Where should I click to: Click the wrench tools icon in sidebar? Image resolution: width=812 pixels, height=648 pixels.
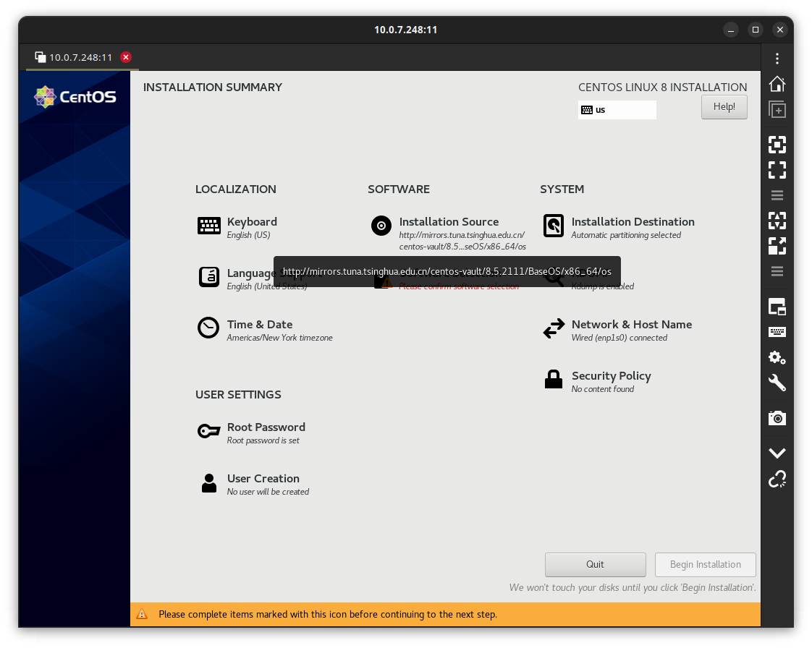click(777, 383)
